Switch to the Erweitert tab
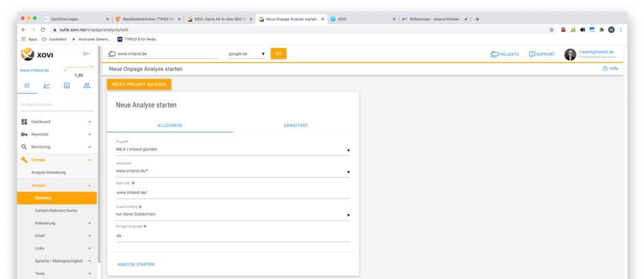 click(296, 126)
